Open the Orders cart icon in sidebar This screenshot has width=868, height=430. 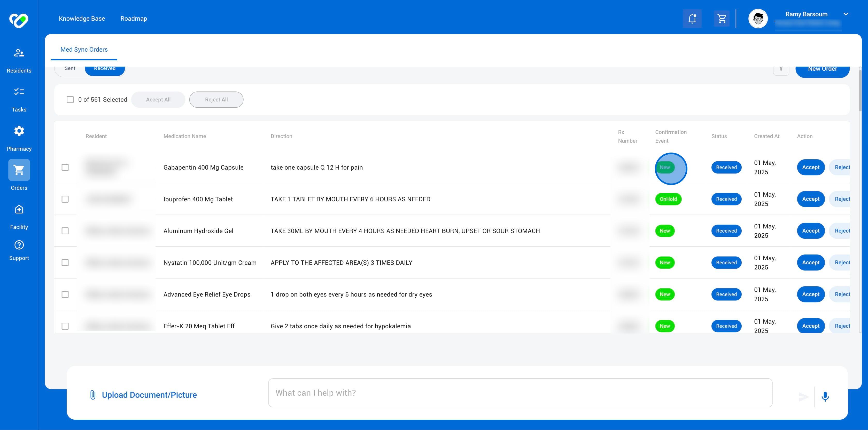[x=19, y=170]
